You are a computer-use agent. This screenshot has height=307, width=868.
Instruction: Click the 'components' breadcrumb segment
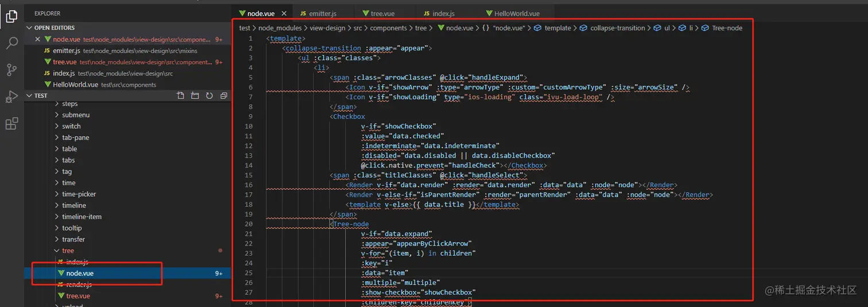tap(388, 28)
